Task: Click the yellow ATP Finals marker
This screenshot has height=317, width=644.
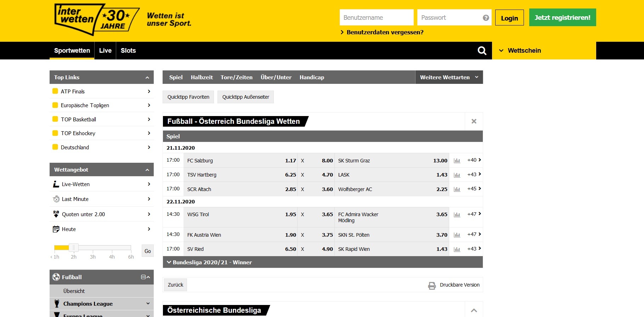Action: (x=55, y=91)
